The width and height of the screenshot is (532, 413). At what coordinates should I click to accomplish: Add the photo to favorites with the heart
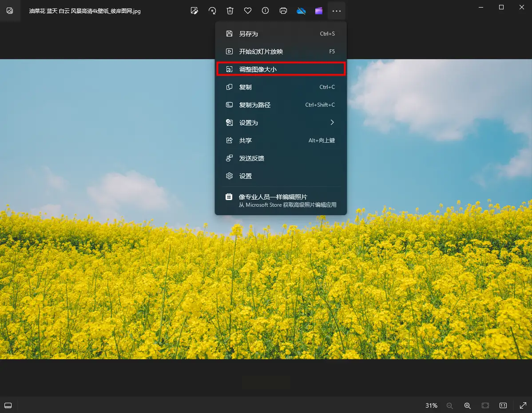point(248,11)
